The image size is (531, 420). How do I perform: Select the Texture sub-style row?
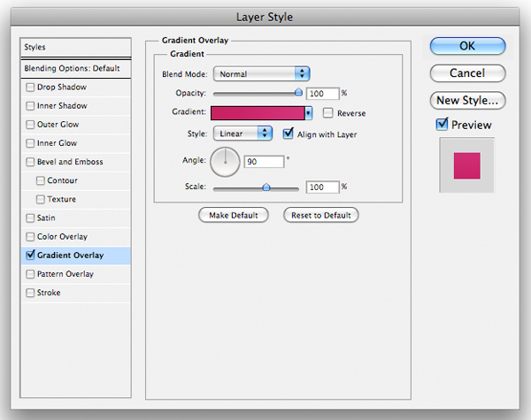click(75, 199)
